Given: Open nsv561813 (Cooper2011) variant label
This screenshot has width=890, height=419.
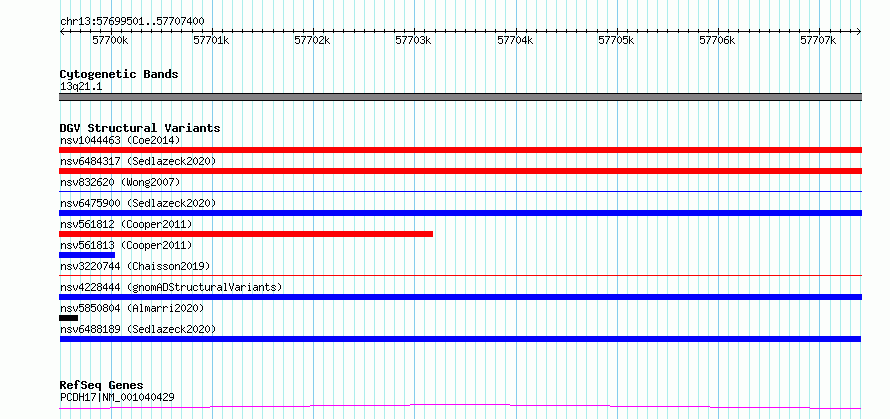Looking at the screenshot, I should (x=126, y=245).
